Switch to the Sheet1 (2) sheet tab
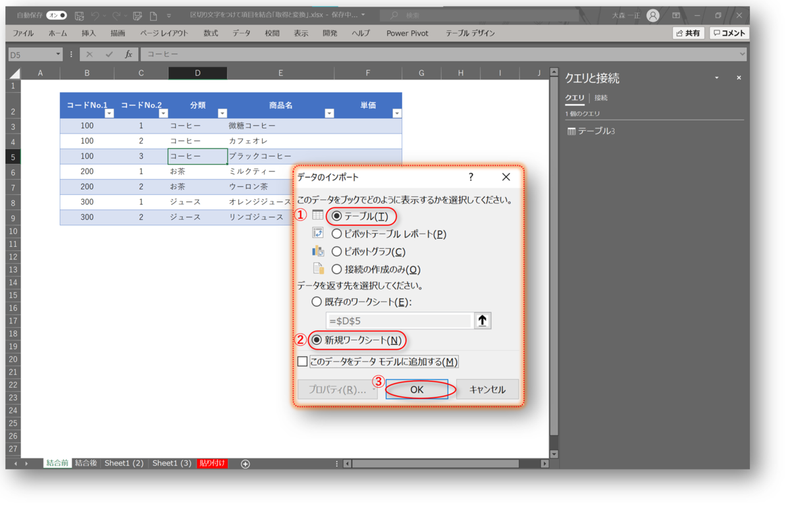 point(124,464)
